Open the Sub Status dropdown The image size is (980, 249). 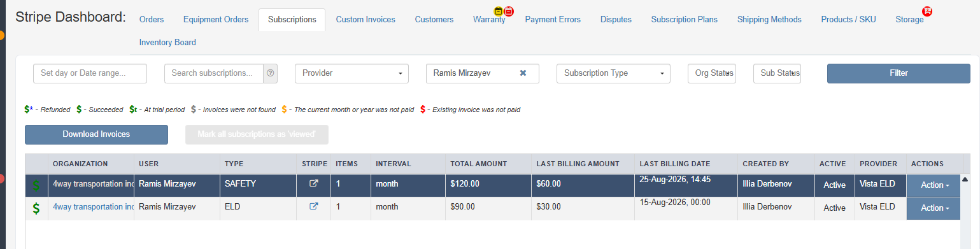777,73
